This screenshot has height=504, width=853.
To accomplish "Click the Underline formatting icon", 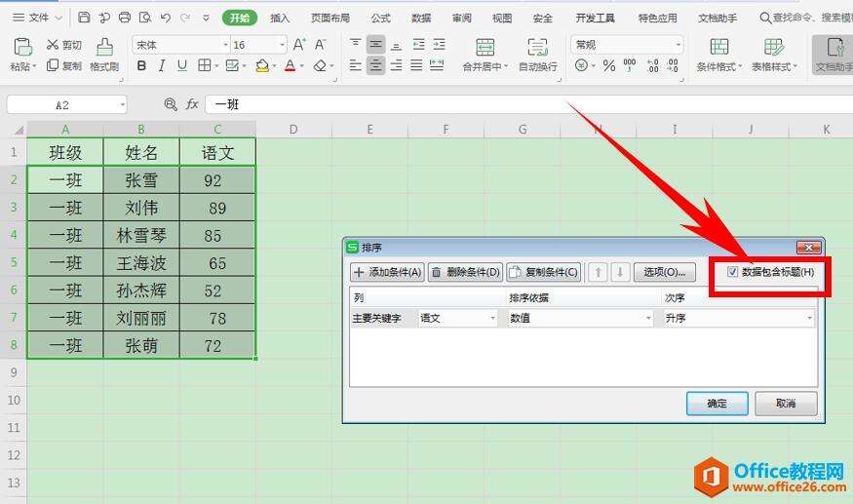I will click(x=179, y=65).
